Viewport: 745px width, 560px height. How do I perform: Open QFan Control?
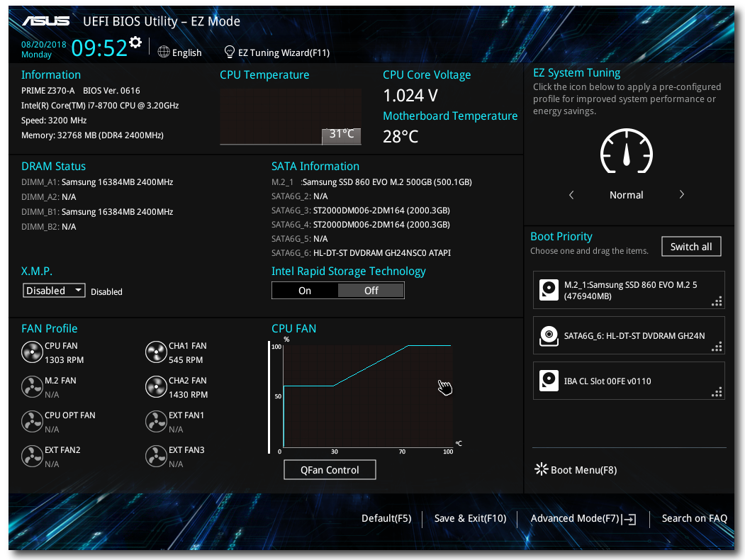click(x=330, y=469)
